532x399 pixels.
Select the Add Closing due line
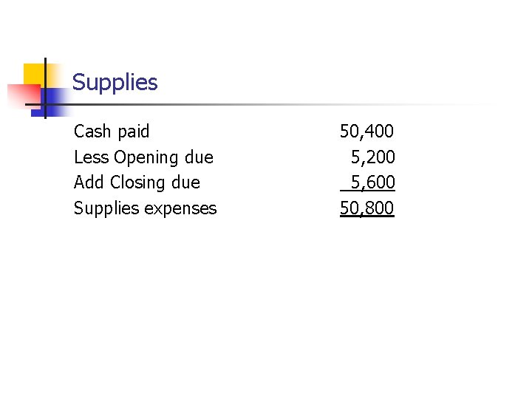pyautogui.click(x=137, y=183)
